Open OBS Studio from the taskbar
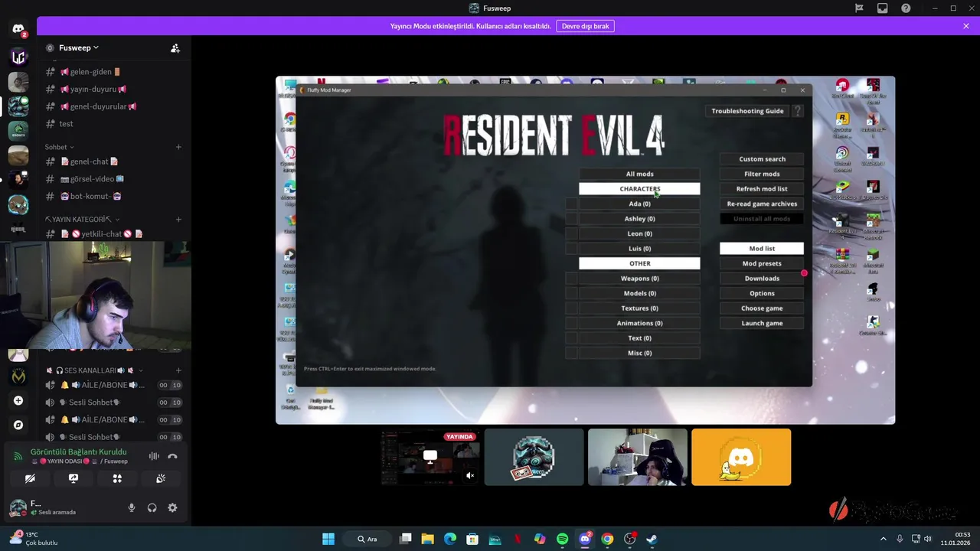The height and width of the screenshot is (551, 980). point(629,539)
